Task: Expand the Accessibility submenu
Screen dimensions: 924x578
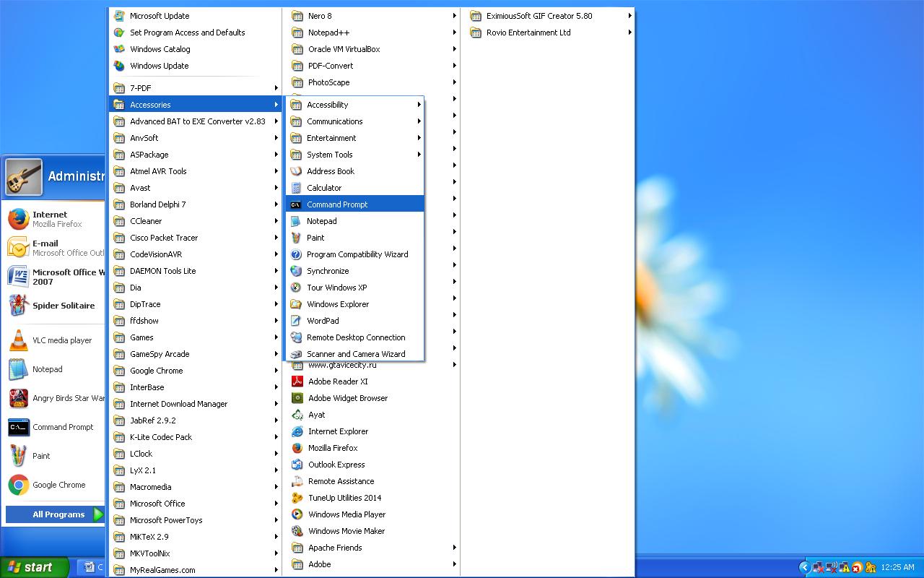Action: pyautogui.click(x=354, y=105)
